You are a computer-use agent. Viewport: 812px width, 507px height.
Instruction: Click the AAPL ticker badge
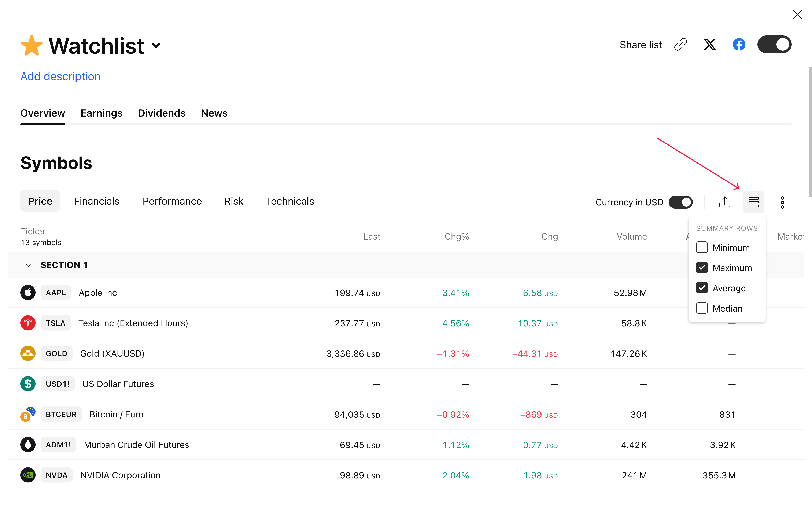click(56, 292)
